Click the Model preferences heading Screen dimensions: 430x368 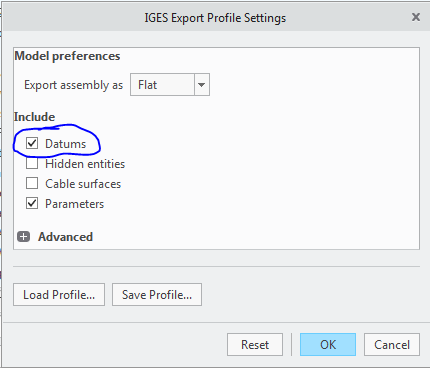(x=67, y=56)
